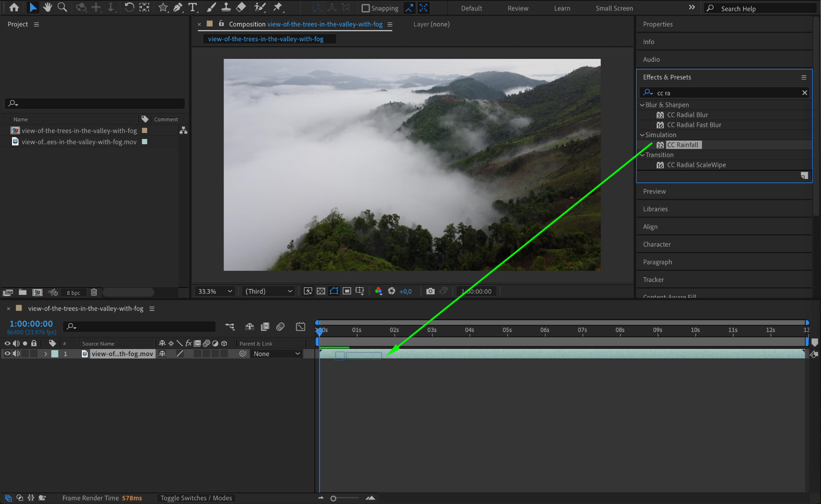Enable the Snapping checkbox

366,8
